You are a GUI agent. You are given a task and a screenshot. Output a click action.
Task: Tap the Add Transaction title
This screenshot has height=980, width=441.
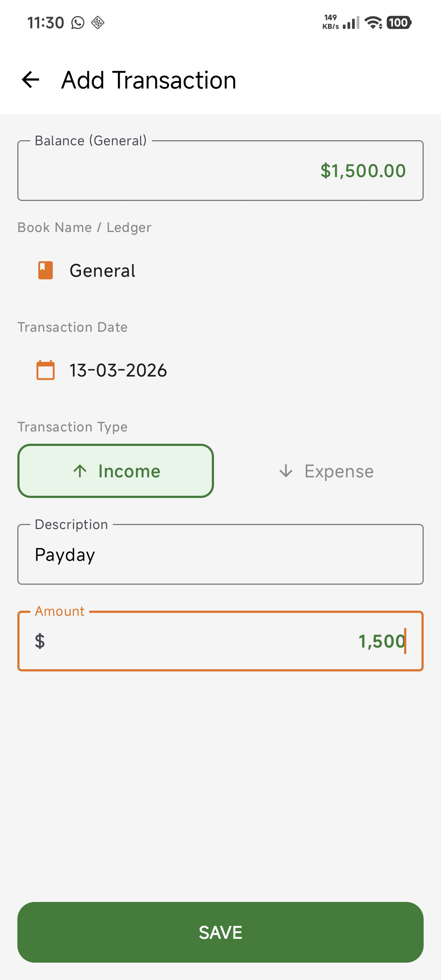[149, 80]
